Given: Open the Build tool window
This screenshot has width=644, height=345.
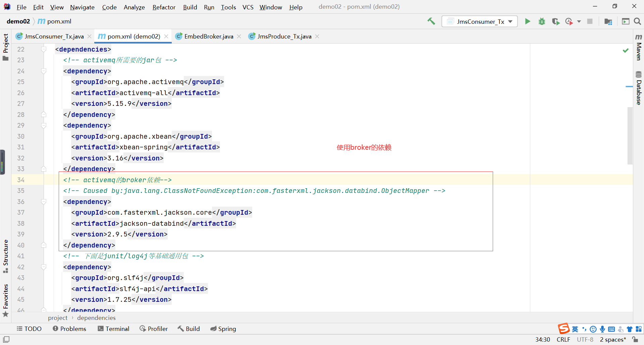Looking at the screenshot, I should tap(189, 329).
